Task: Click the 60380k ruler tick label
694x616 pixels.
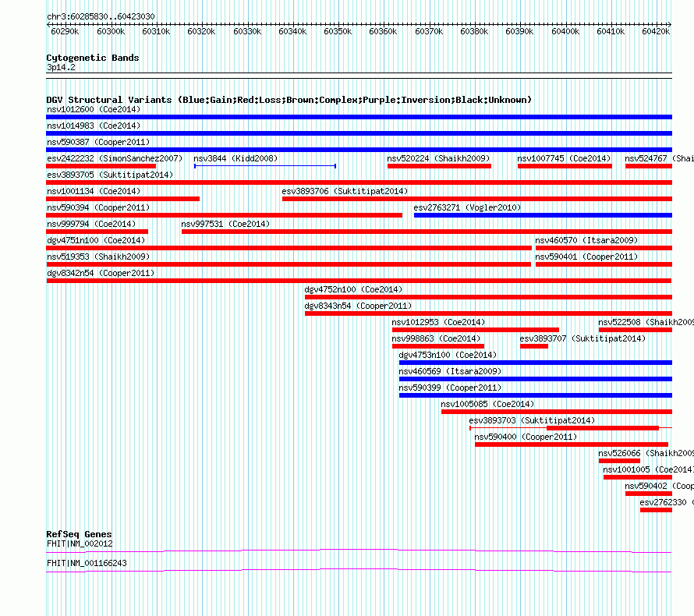Action: click(474, 31)
